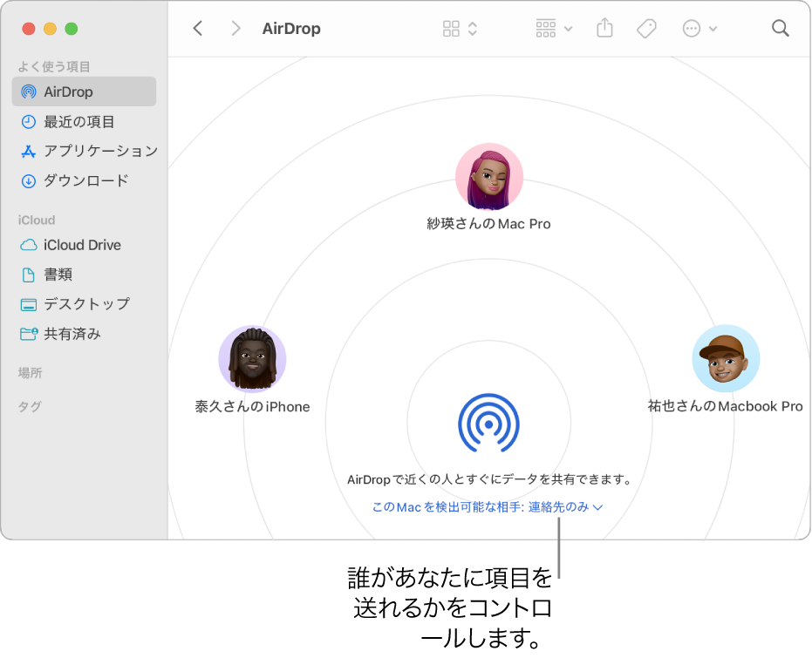Viewport: 812px width, 658px height.
Task: Click the タグ section header
Action: pyautogui.click(x=30, y=406)
